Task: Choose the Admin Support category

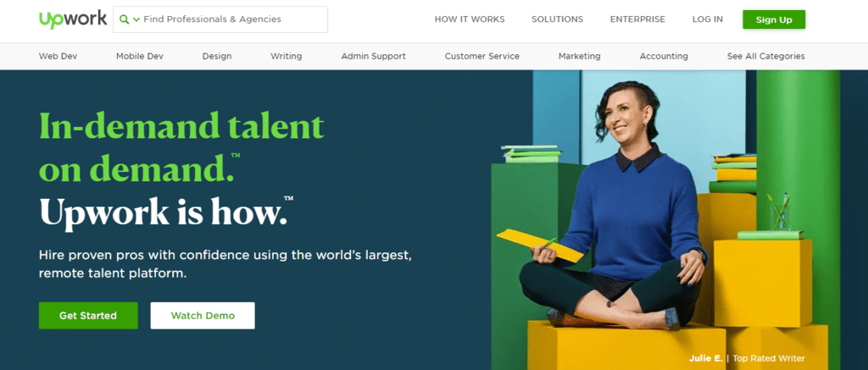Action: pyautogui.click(x=373, y=56)
